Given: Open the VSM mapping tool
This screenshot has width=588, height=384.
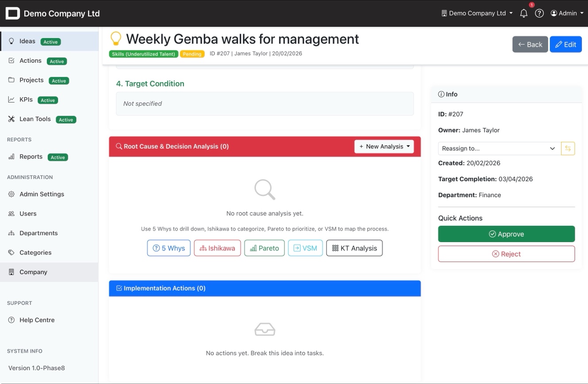Looking at the screenshot, I should (x=305, y=248).
